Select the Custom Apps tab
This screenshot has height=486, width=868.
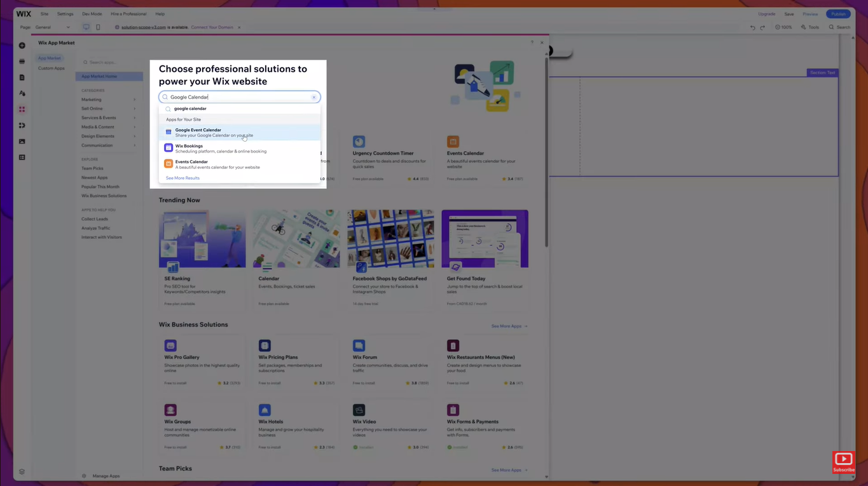click(x=51, y=68)
